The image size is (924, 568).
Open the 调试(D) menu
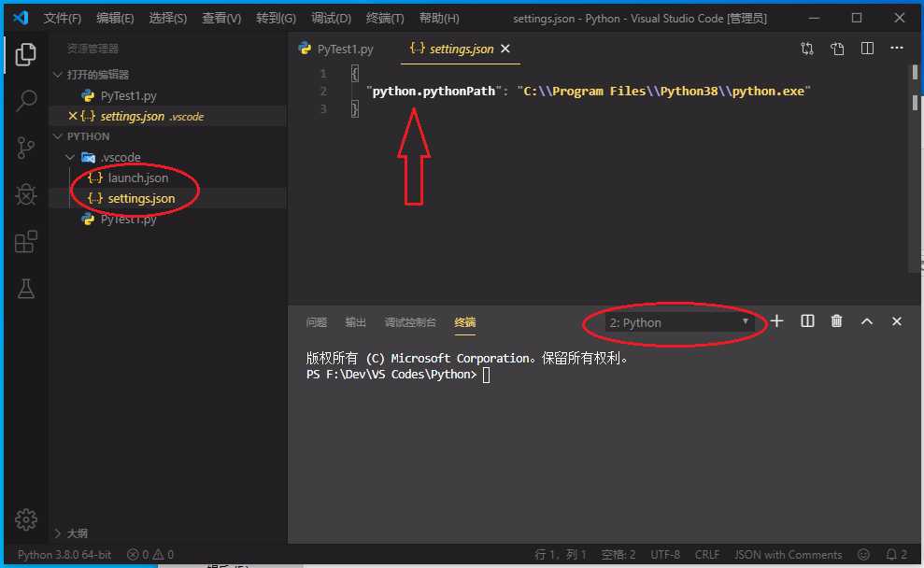(331, 19)
